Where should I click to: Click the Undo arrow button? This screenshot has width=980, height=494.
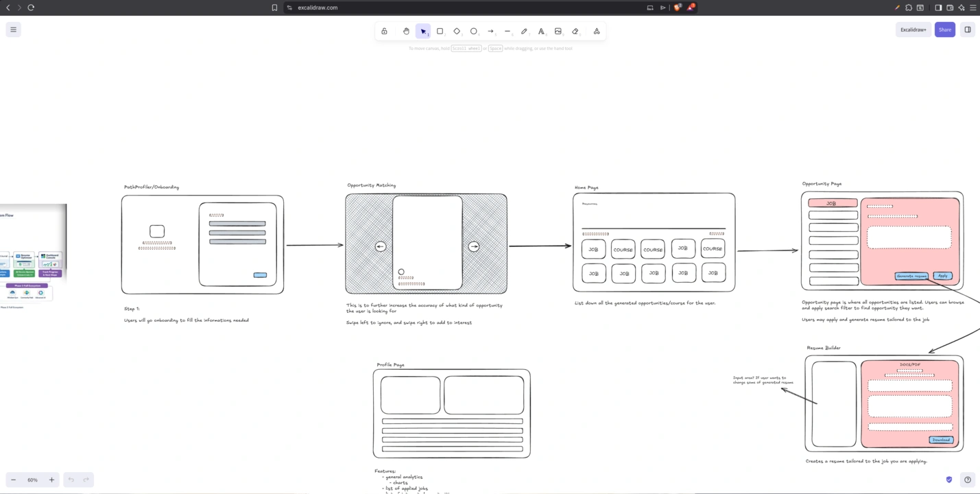[x=71, y=480]
